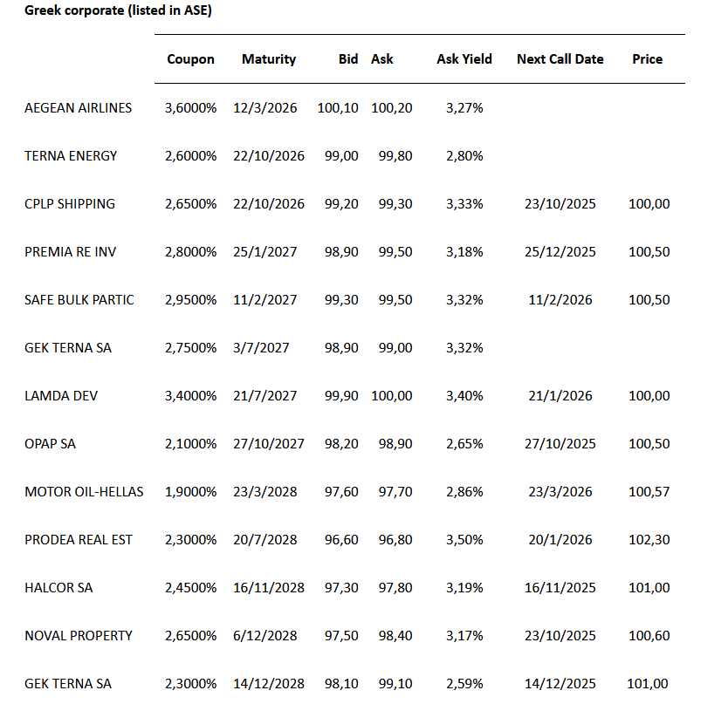Select PREMIA RE INV row label
728x704 pixels.
pos(70,252)
